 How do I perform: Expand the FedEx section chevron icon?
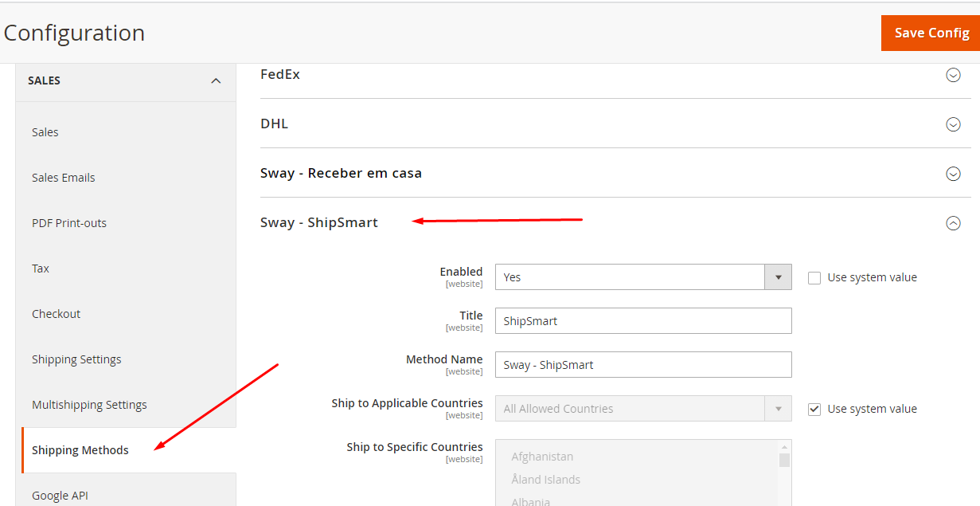coord(953,75)
